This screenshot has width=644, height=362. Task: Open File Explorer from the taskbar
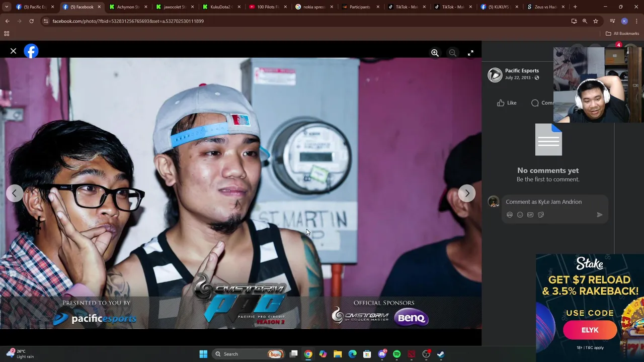338,354
